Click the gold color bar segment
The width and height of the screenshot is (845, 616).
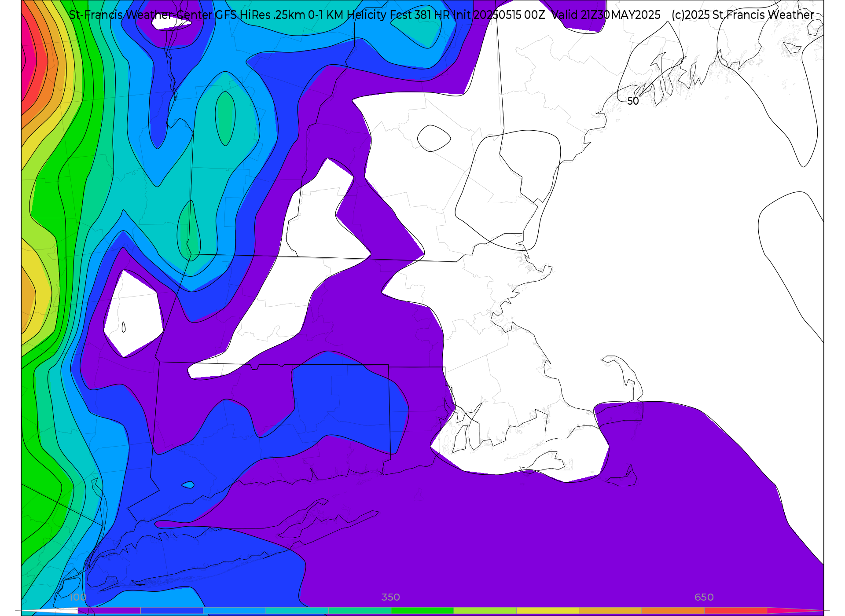(610, 611)
